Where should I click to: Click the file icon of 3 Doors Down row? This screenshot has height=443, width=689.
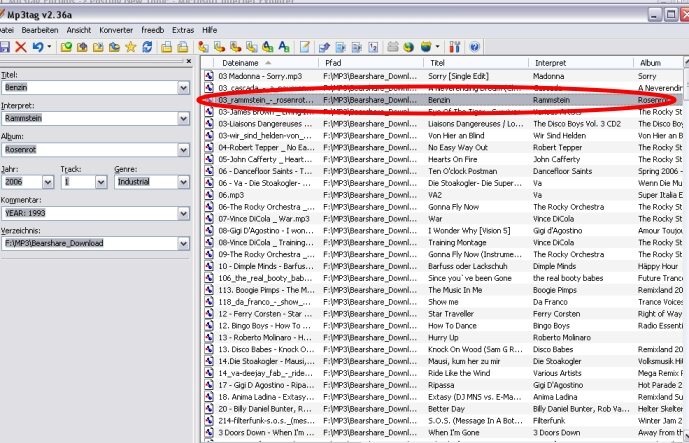point(209,432)
